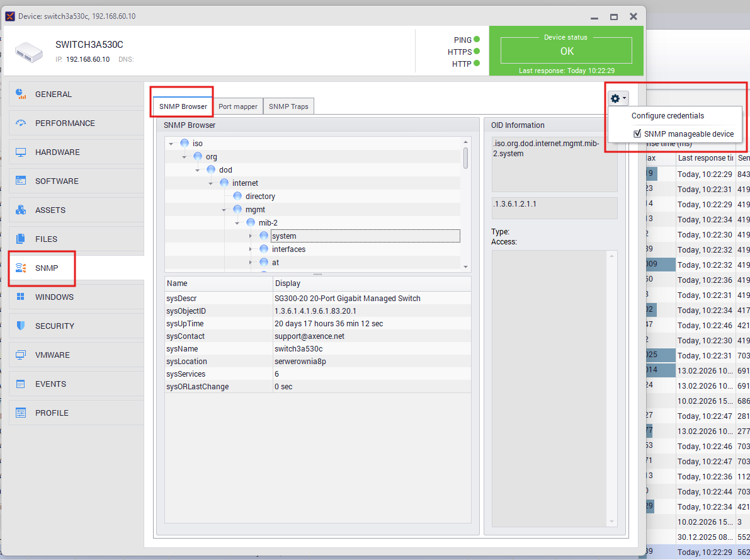Expand the system tree node
The height and width of the screenshot is (560, 750).
point(251,236)
